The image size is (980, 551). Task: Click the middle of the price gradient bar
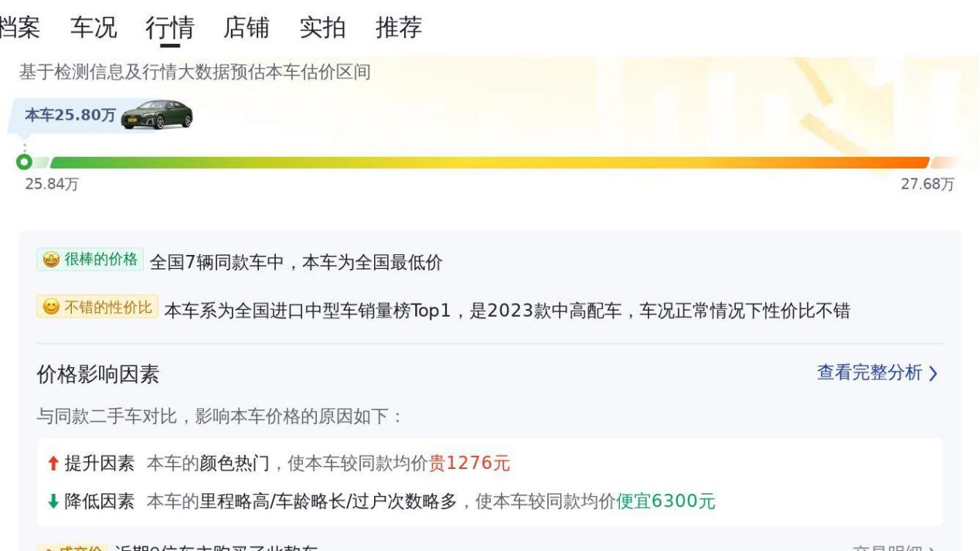tap(490, 162)
